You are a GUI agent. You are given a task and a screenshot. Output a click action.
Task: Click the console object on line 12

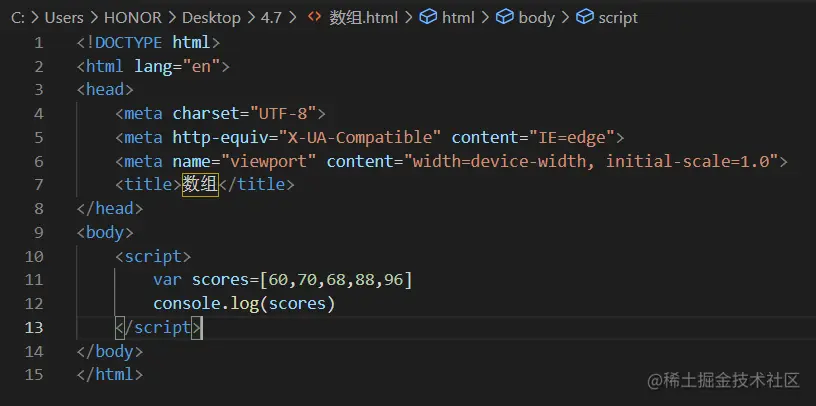[x=186, y=303]
